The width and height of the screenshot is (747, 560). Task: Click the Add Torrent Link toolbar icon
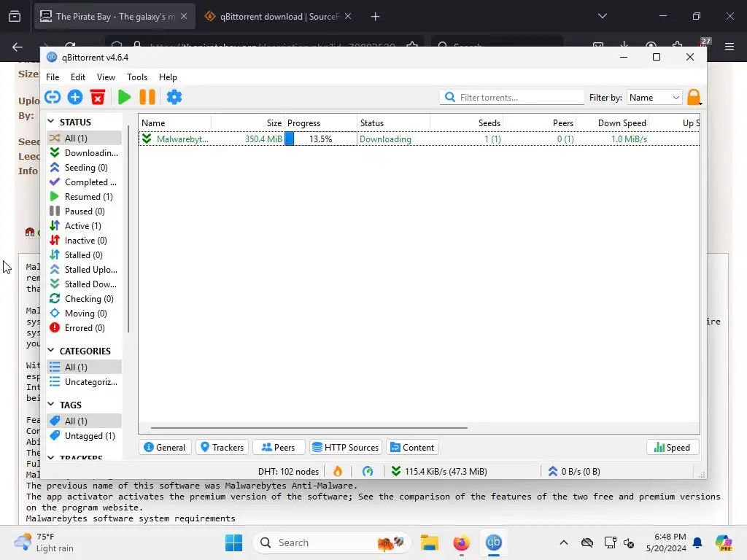click(x=53, y=97)
